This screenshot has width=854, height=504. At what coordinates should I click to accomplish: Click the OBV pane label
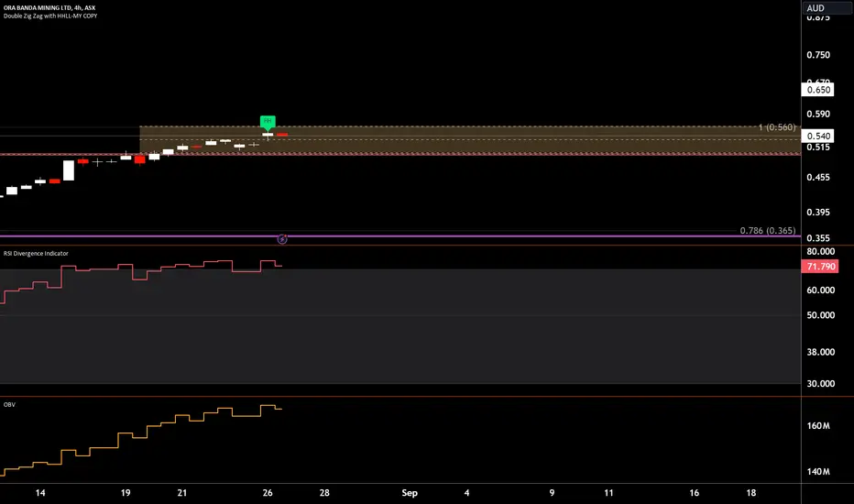(x=9, y=405)
